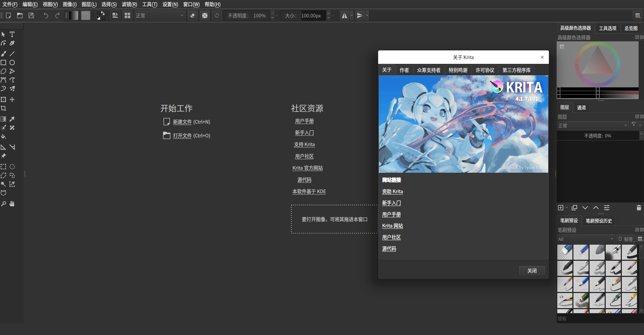Click the 关闭 button in About dialog

coord(532,271)
